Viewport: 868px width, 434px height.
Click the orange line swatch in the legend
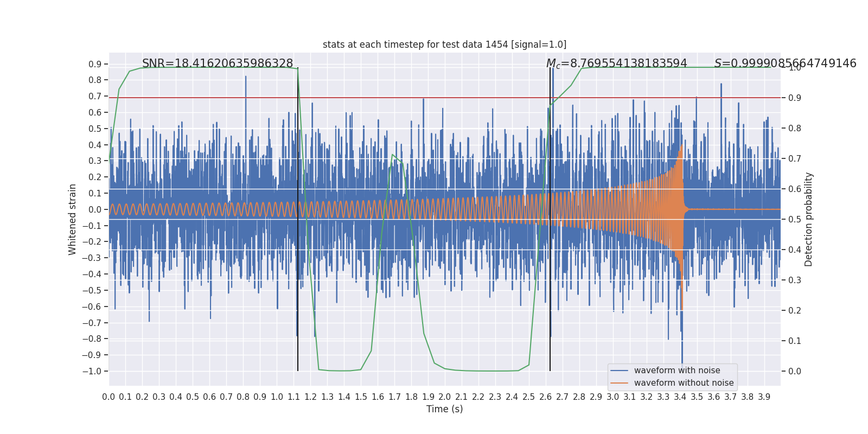pos(619,383)
